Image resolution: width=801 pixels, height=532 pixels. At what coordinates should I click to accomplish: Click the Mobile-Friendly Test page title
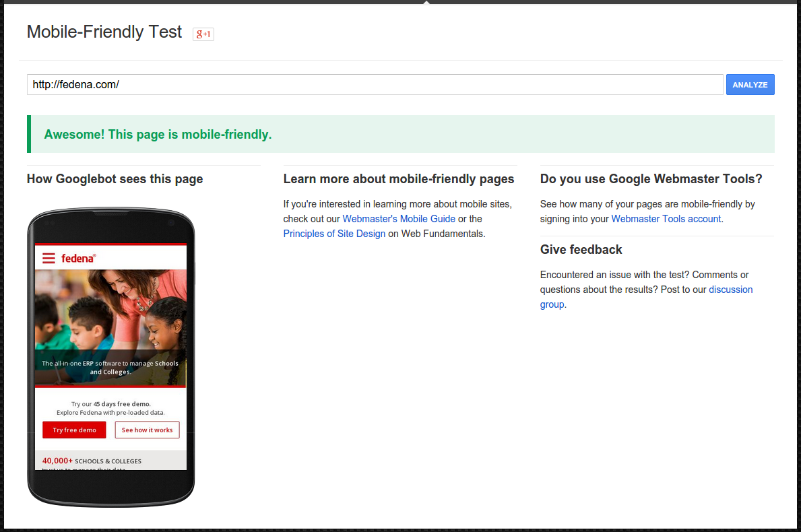(x=104, y=32)
